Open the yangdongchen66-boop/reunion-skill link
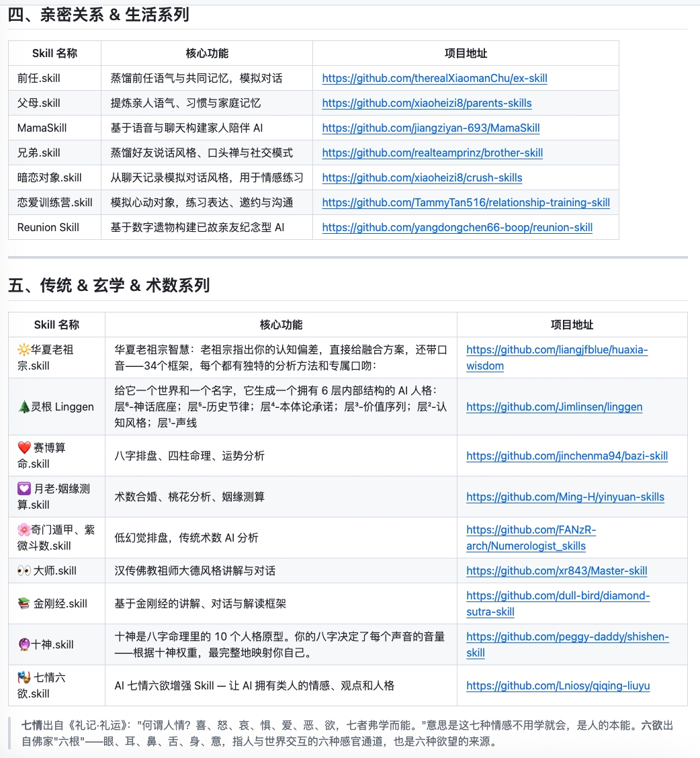The image size is (700, 758). [457, 227]
